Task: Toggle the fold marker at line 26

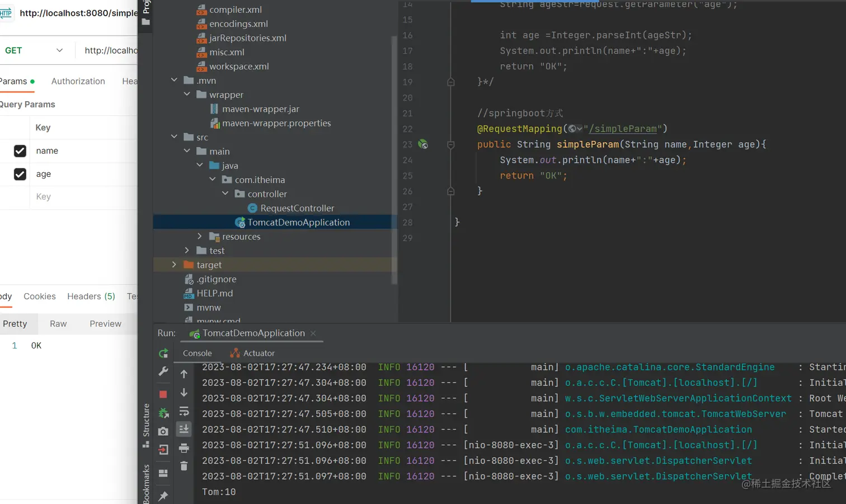Action: click(x=451, y=191)
